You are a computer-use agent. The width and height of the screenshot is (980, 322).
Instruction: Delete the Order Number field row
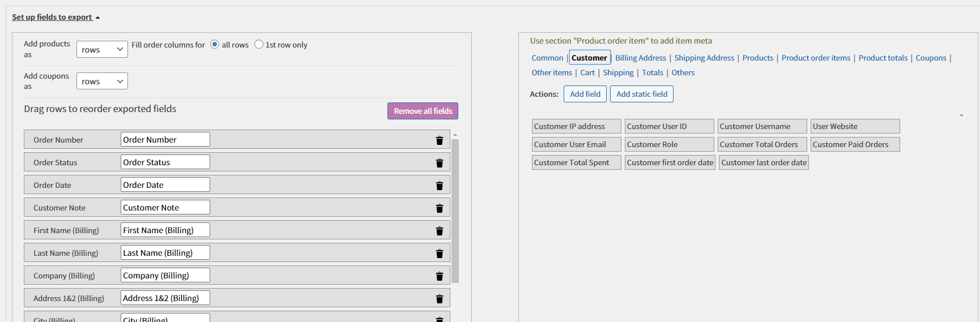point(439,140)
